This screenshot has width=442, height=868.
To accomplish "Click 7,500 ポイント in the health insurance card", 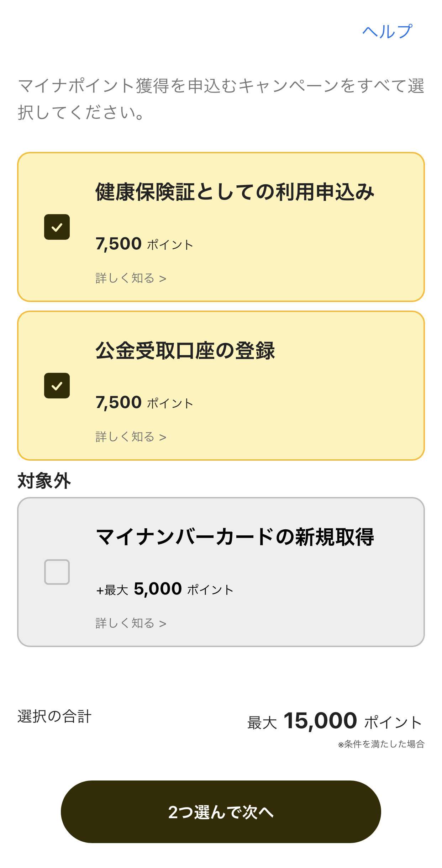I will [144, 244].
